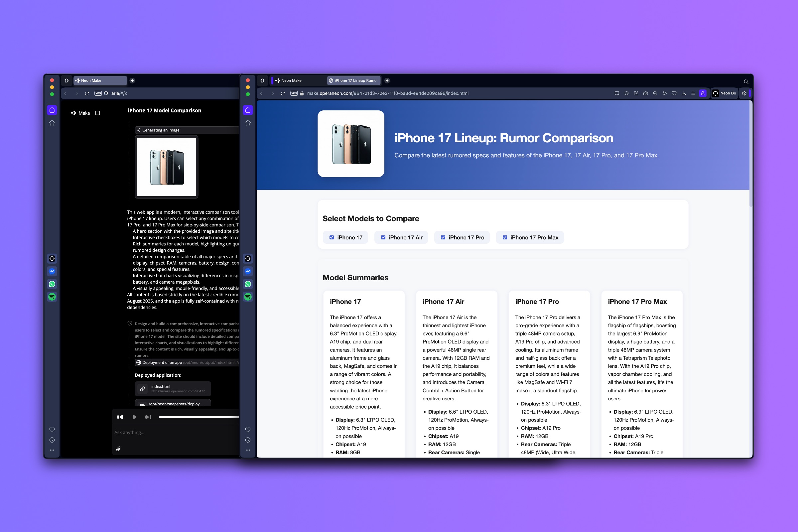Click the paperclip attach icon in chat box

[x=118, y=449]
